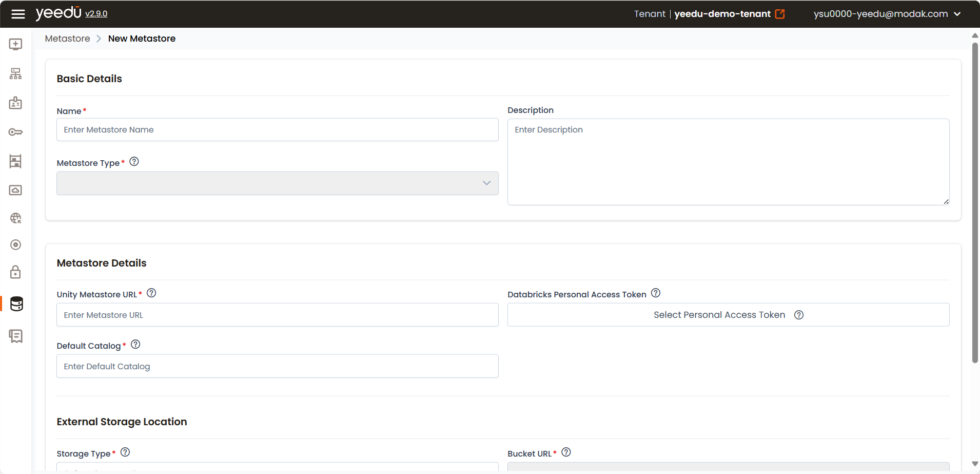980x474 pixels.
Task: Open the hamburger navigation menu
Action: tap(18, 14)
